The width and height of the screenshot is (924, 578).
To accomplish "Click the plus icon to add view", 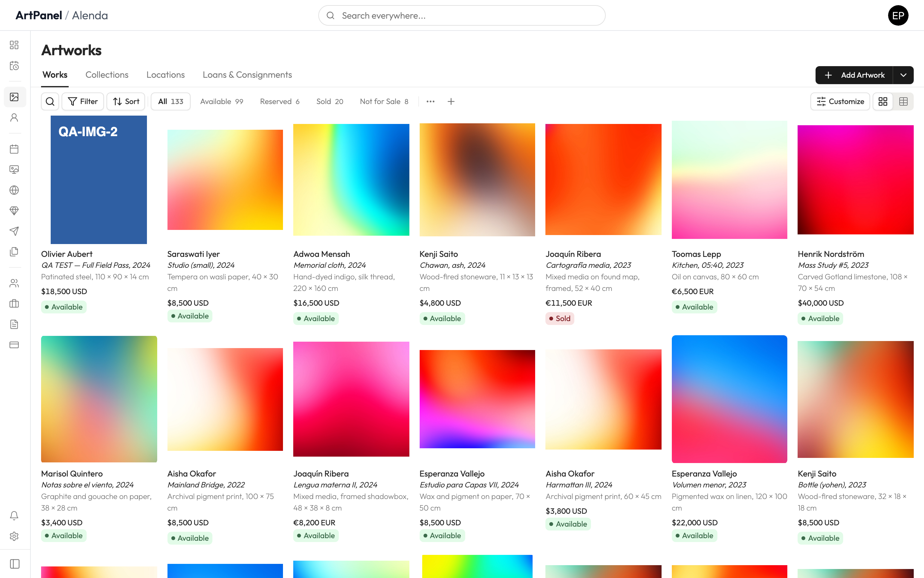I will (451, 101).
